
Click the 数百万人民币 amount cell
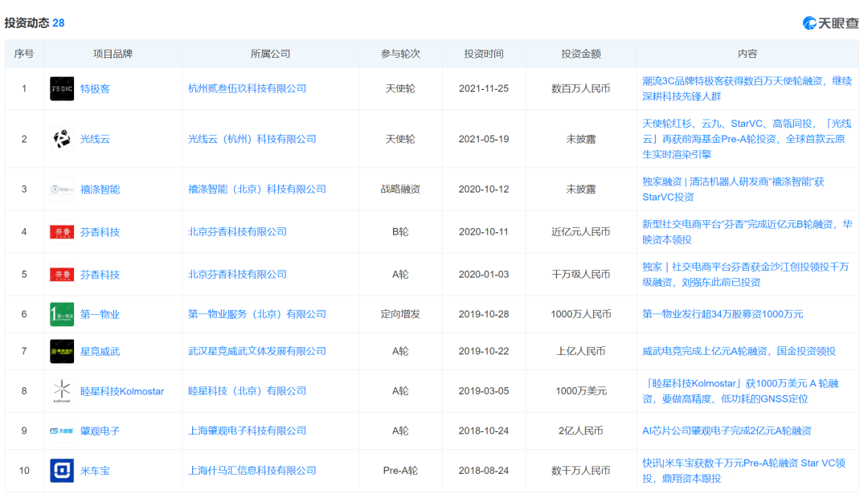pos(581,88)
